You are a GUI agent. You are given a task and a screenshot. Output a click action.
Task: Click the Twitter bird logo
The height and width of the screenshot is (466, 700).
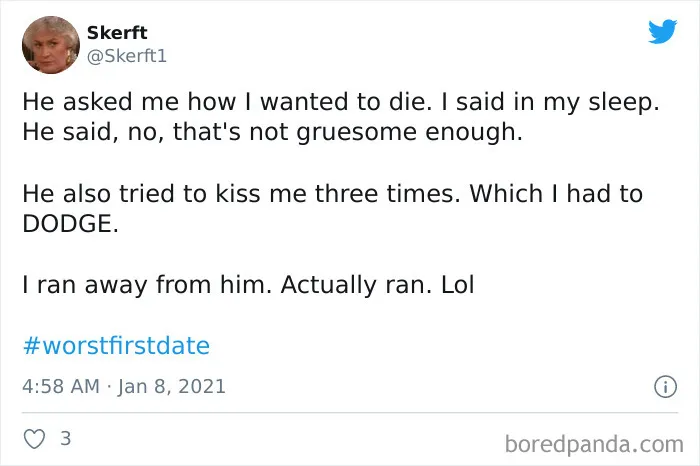click(x=662, y=32)
